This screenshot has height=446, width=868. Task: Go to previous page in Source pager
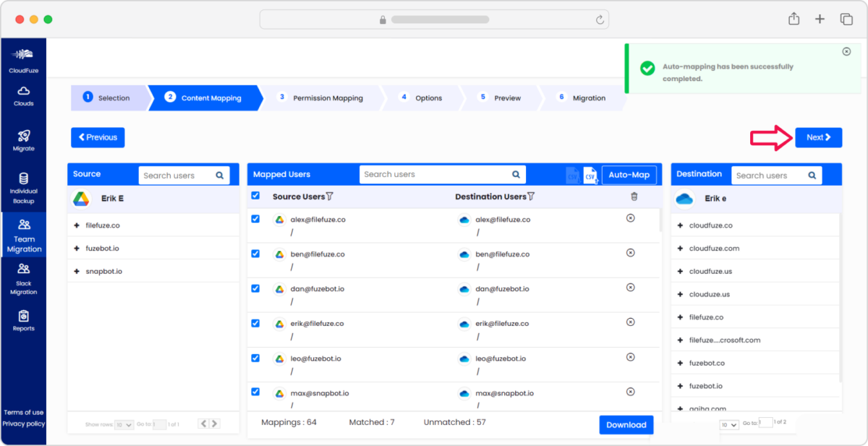[x=203, y=424]
